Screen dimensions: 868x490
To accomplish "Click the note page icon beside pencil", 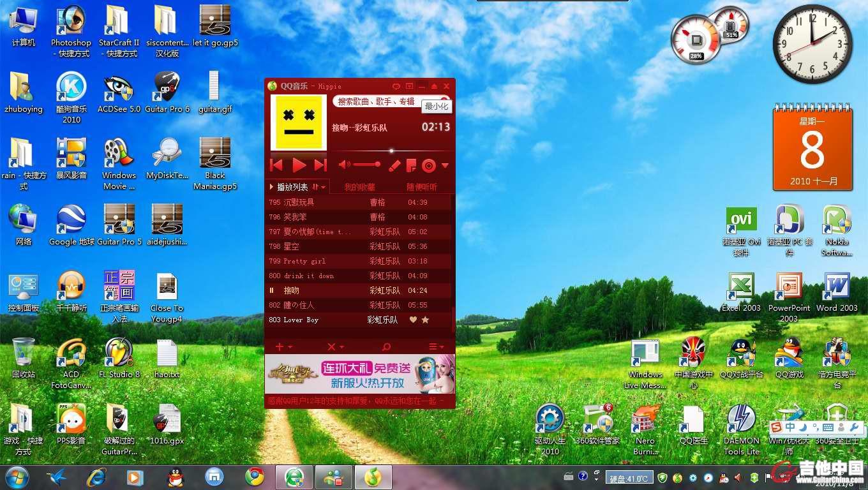I will (411, 166).
